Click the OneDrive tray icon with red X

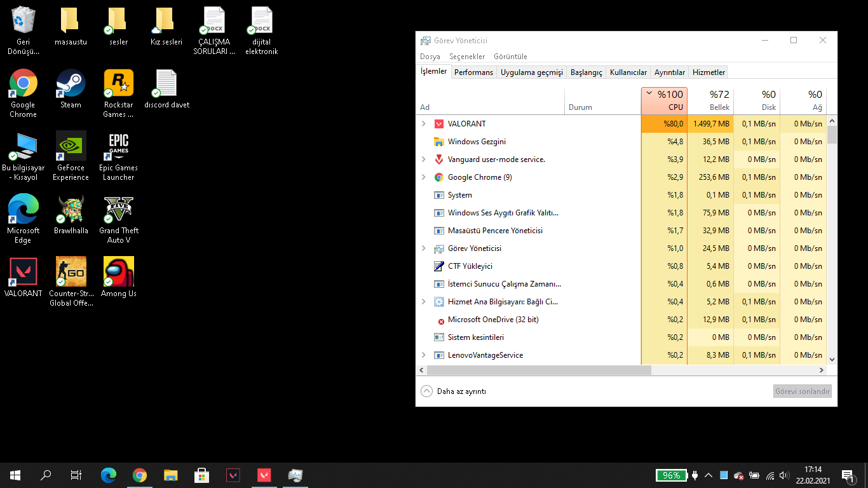pyautogui.click(x=739, y=475)
